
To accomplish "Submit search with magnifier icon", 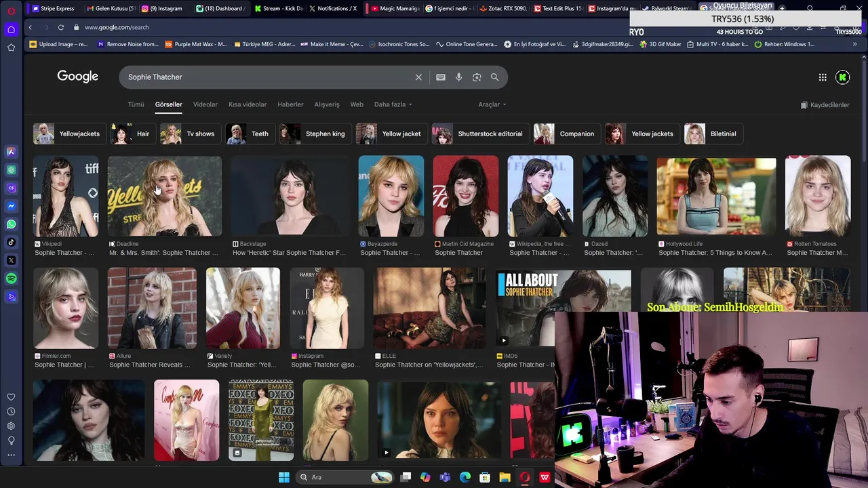I will click(494, 77).
